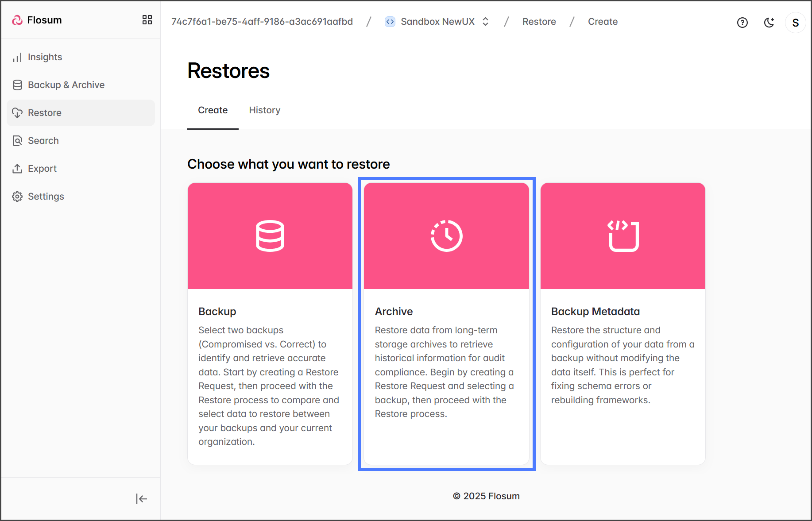The image size is (812, 521).
Task: Toggle dark mode with moon icon
Action: tap(769, 23)
